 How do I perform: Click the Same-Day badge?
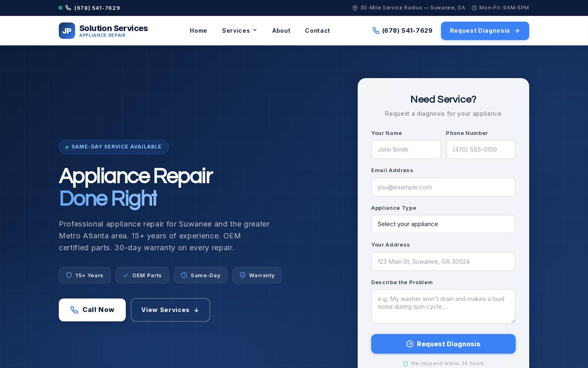tap(200, 275)
